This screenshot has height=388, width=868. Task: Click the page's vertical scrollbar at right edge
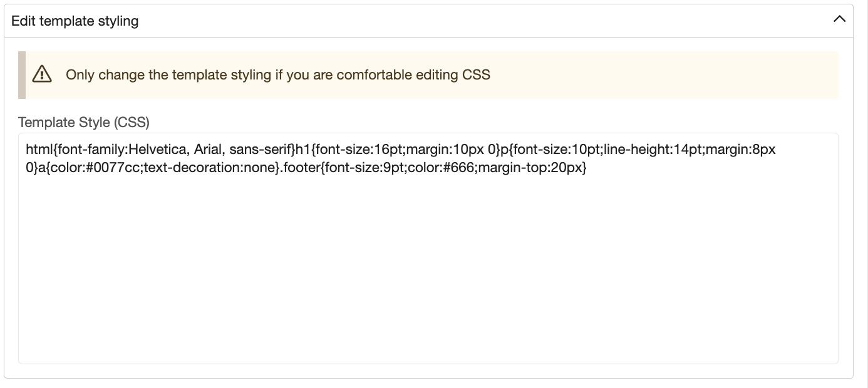[x=865, y=194]
